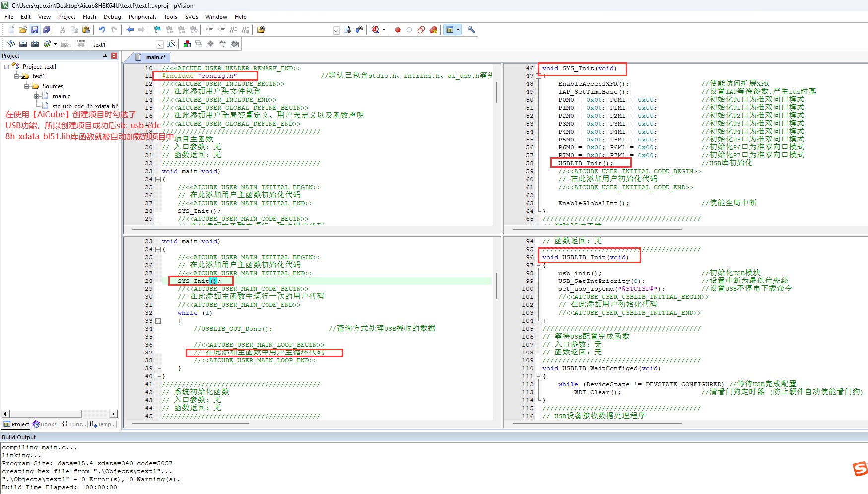Collapse the Sources group
This screenshot has width=868, height=494.
(x=26, y=86)
